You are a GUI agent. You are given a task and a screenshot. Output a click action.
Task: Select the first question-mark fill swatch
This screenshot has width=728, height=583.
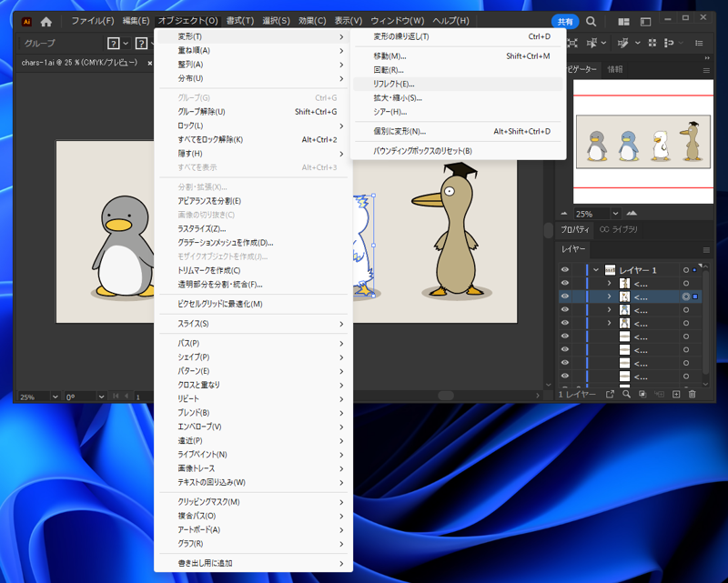point(113,43)
